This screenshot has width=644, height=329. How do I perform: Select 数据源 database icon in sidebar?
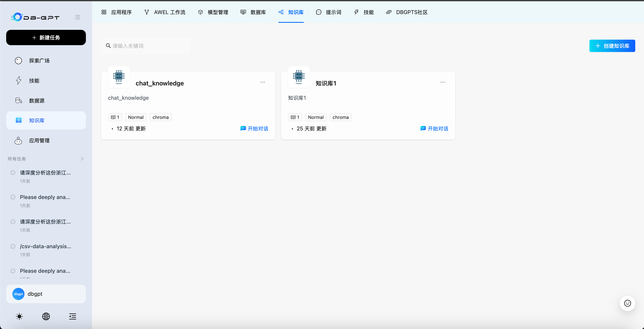[x=19, y=101]
